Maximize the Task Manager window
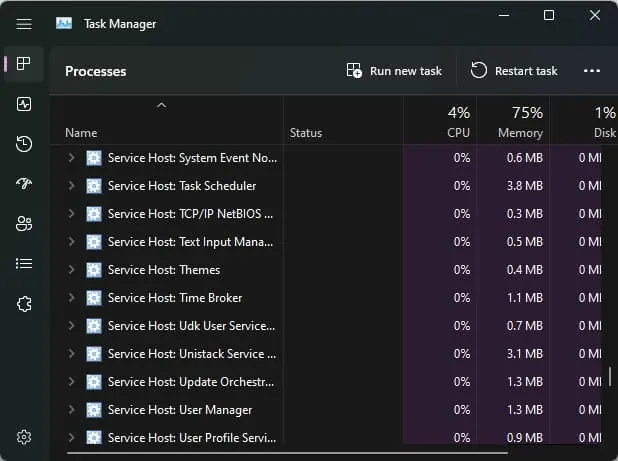The image size is (618, 461). (549, 15)
